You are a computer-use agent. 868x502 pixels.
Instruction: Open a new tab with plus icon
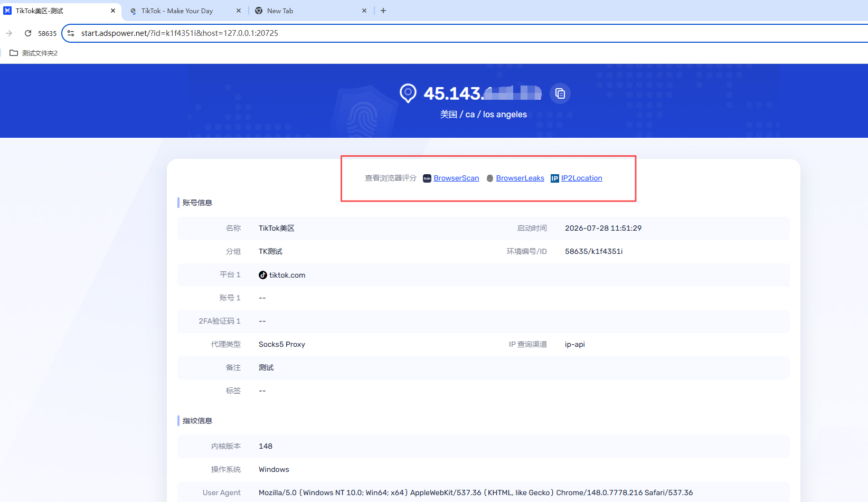(383, 11)
